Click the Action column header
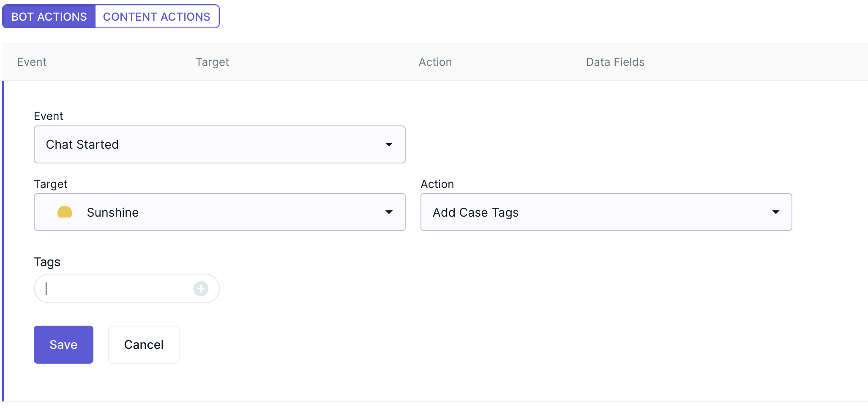The width and height of the screenshot is (868, 408). [x=435, y=62]
